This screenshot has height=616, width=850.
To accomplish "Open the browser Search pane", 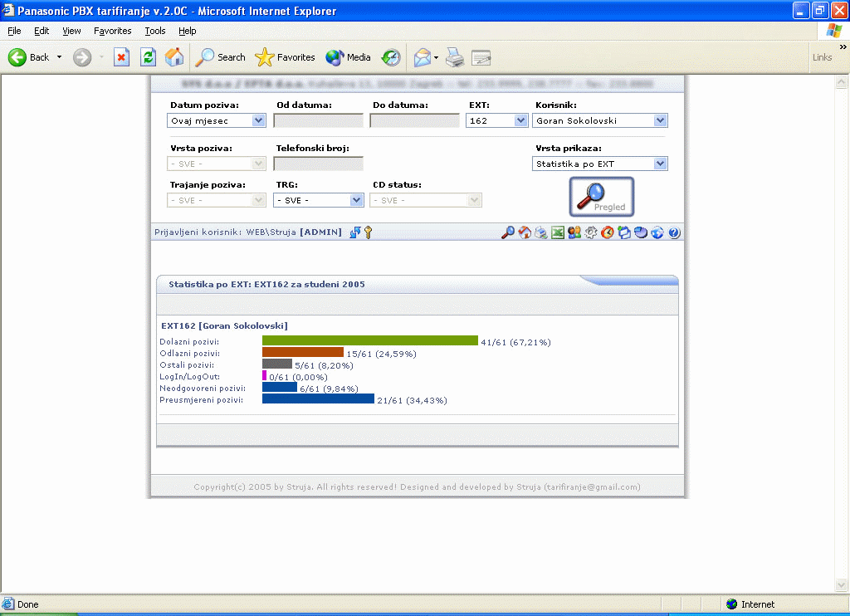I will [220, 57].
